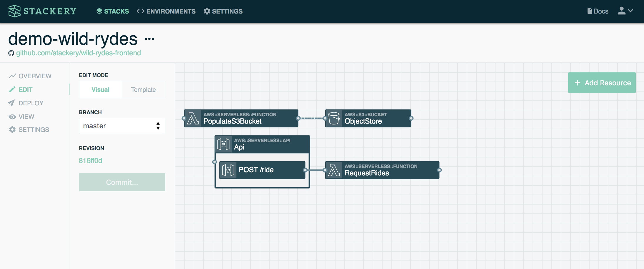644x269 pixels.
Task: Click the Add Resource button
Action: click(x=602, y=83)
